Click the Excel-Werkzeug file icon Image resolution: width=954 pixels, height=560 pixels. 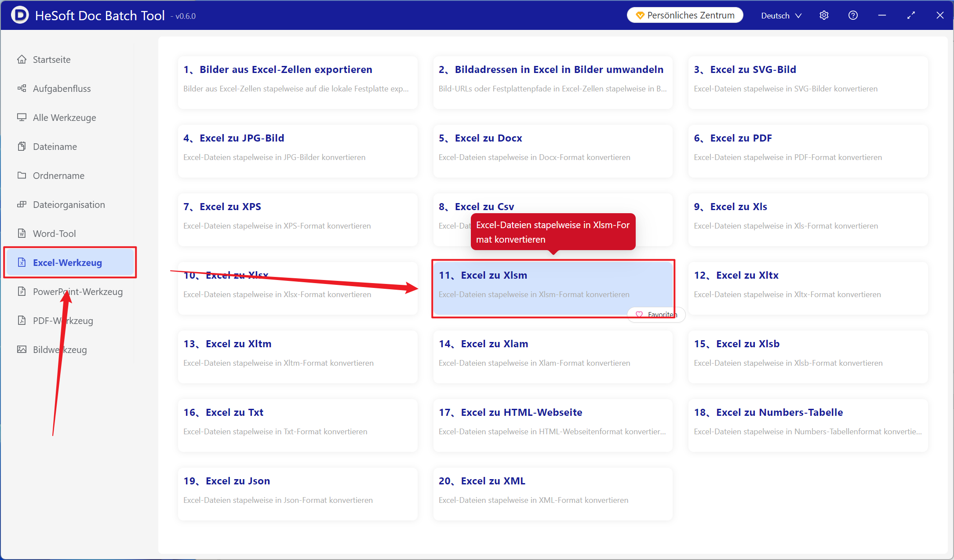pyautogui.click(x=22, y=262)
